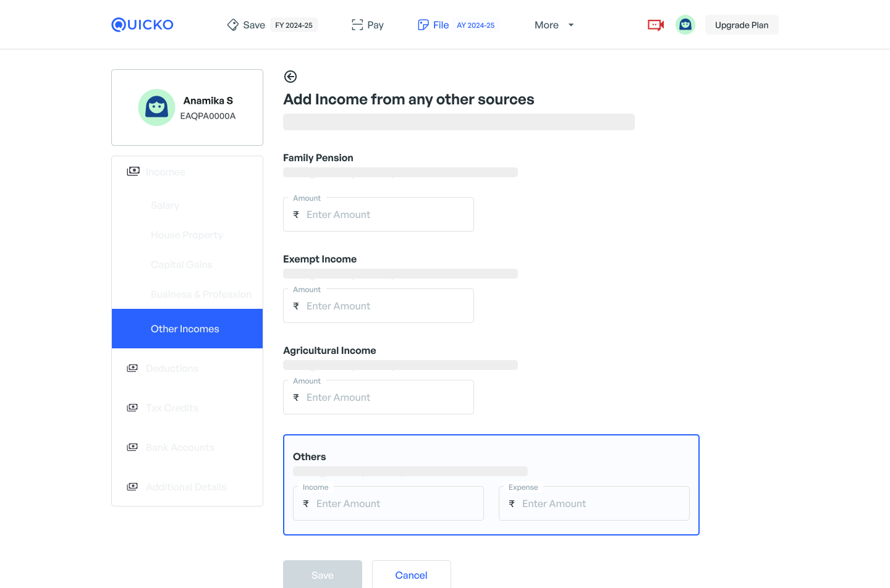Click the red video camera icon
Screen dimensions: 890x588
click(x=655, y=25)
